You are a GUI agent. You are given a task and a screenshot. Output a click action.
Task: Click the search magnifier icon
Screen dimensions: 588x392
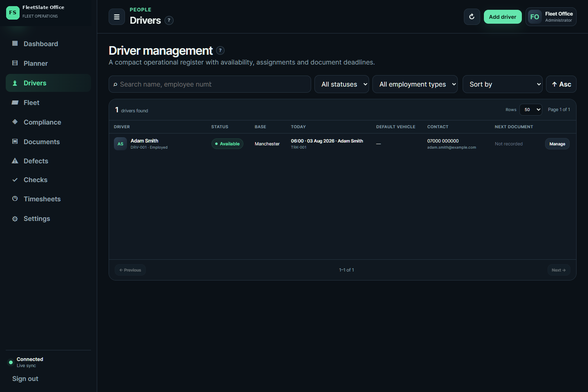[x=115, y=84]
